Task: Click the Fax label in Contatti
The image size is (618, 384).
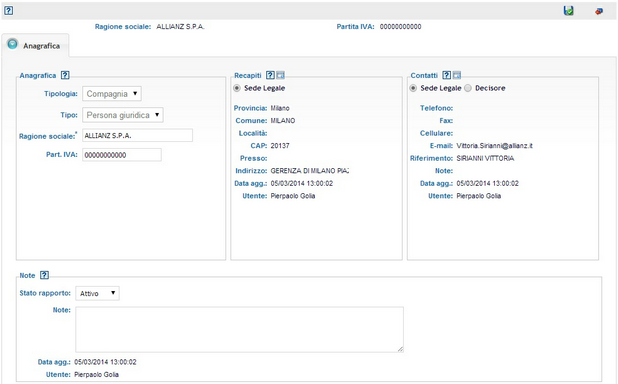Action: [x=446, y=121]
